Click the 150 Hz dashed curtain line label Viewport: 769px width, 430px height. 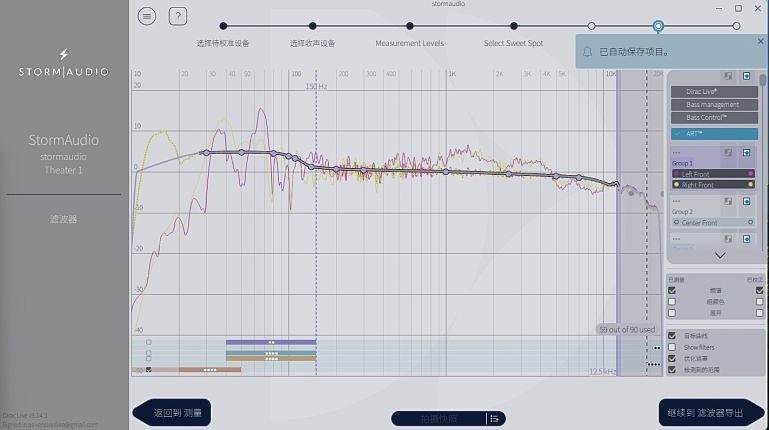coord(316,86)
